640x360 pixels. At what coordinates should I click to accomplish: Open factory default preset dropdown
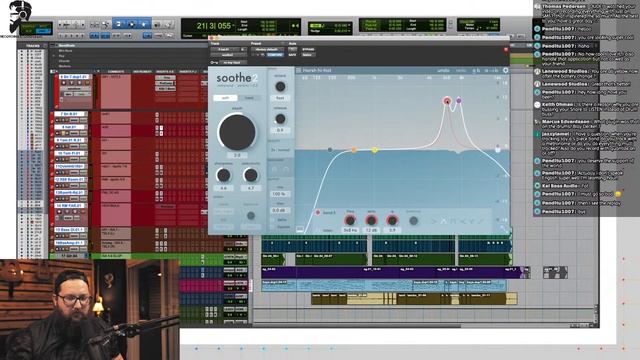(x=268, y=49)
